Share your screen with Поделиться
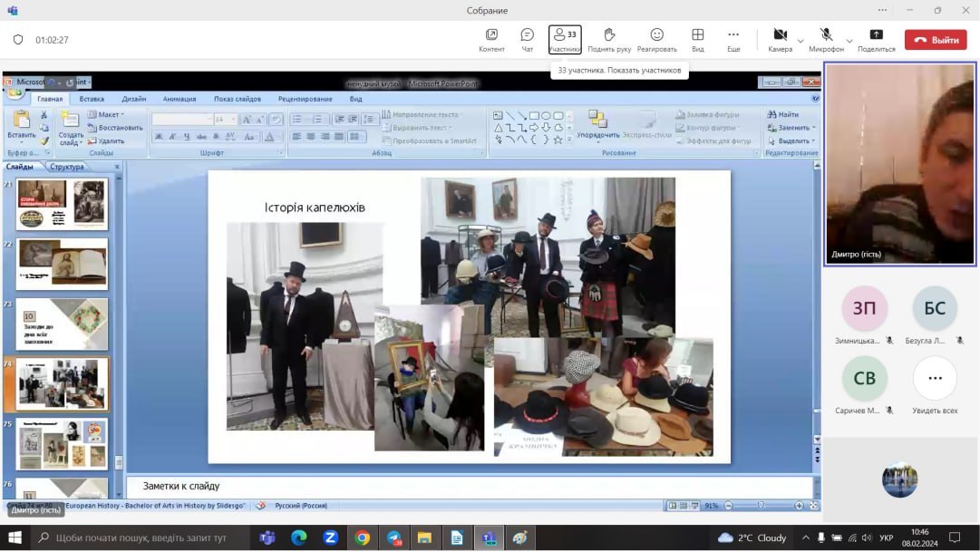980x552 pixels. tap(876, 39)
